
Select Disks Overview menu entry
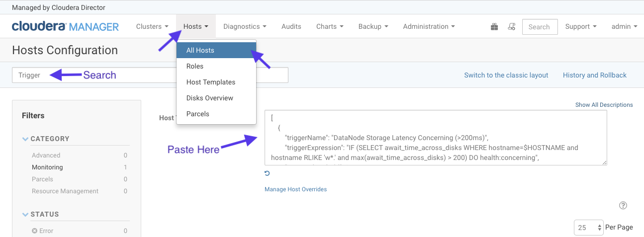pos(209,98)
